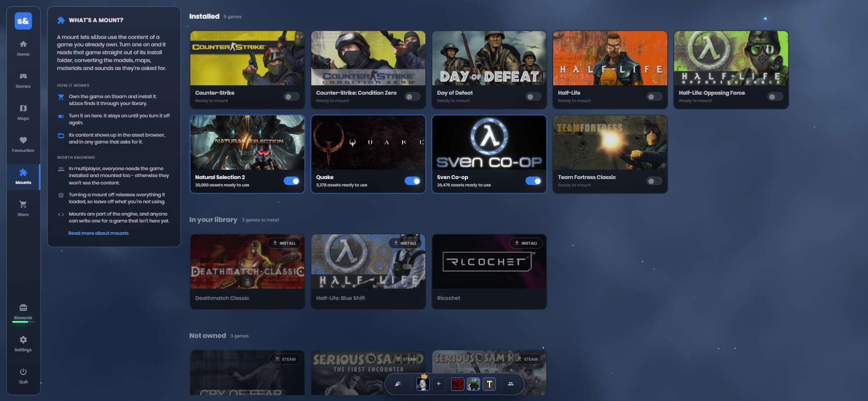
Task: Select the Mounts sidebar tab
Action: coord(23,177)
